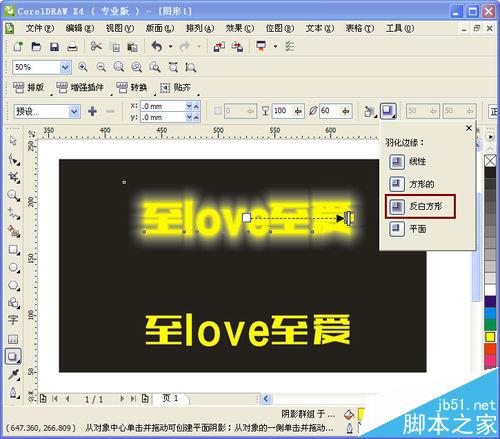Image resolution: width=500 pixels, height=439 pixels.
Task: Click the shadow opacity slider button beside 100
Action: (x=298, y=111)
